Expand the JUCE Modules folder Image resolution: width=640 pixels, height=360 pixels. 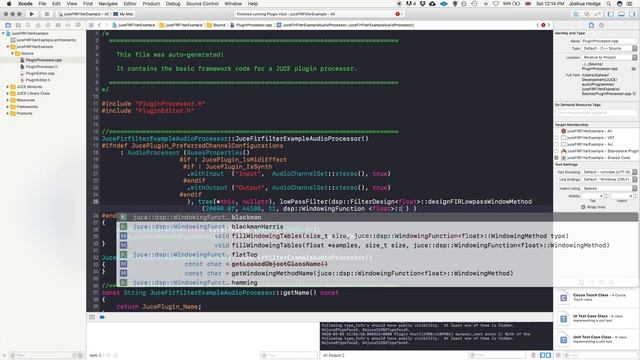[x=8, y=87]
